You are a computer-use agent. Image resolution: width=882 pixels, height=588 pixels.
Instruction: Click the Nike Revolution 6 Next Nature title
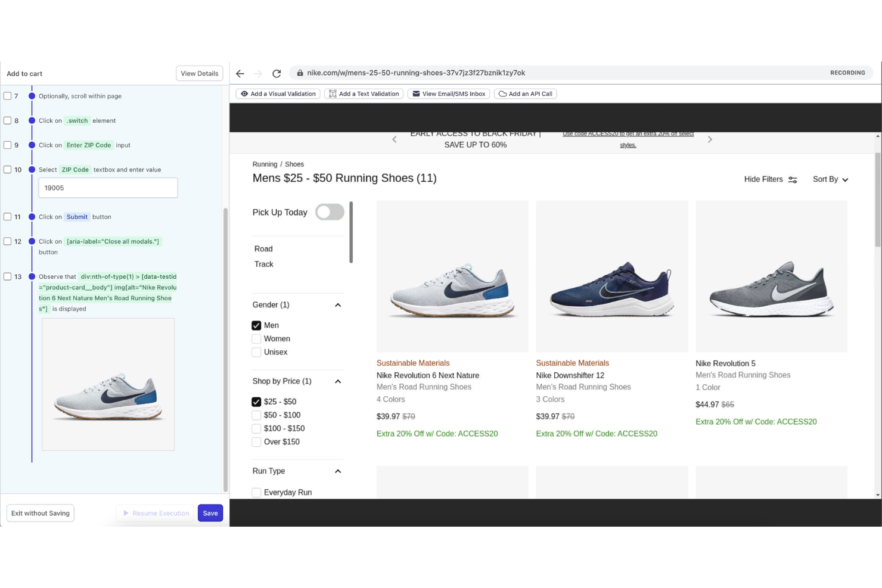pyautogui.click(x=428, y=375)
